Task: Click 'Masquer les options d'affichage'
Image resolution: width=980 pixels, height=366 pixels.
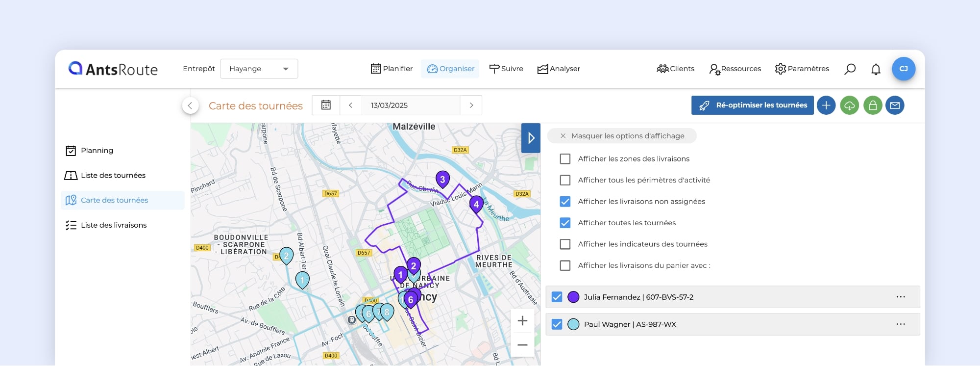Action: (x=622, y=136)
